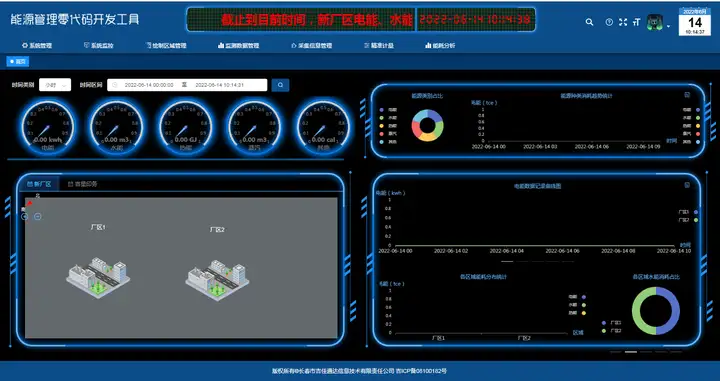Switch to the 新厂区 tab
This screenshot has height=381, width=720.
39,184
